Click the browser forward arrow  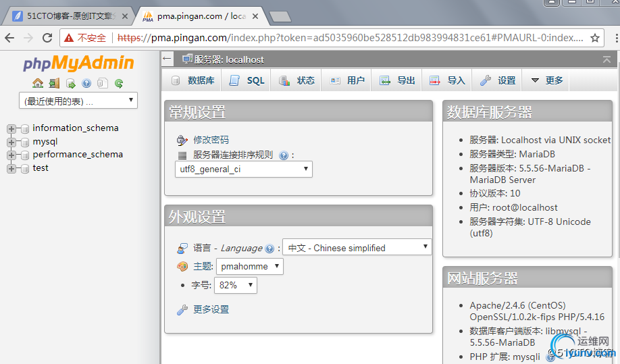[28, 38]
